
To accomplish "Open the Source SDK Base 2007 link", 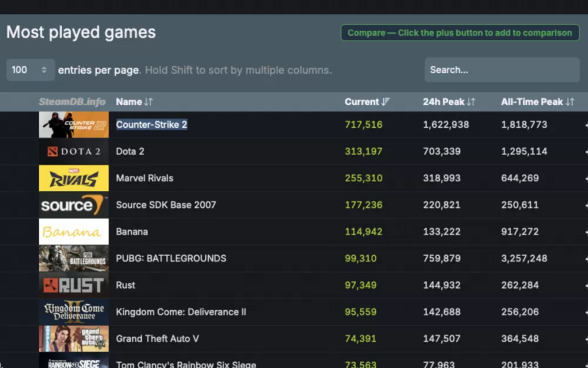I will pos(166,205).
